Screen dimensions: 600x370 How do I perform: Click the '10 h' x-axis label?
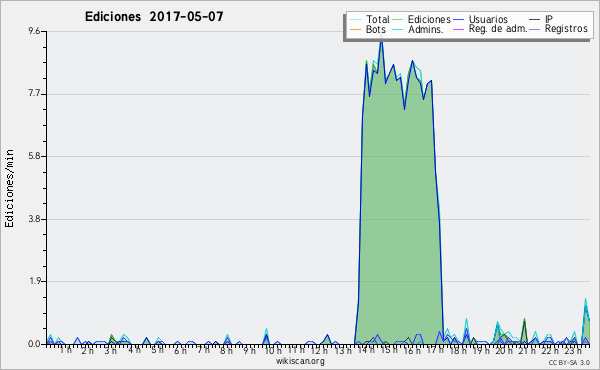tap(273, 350)
